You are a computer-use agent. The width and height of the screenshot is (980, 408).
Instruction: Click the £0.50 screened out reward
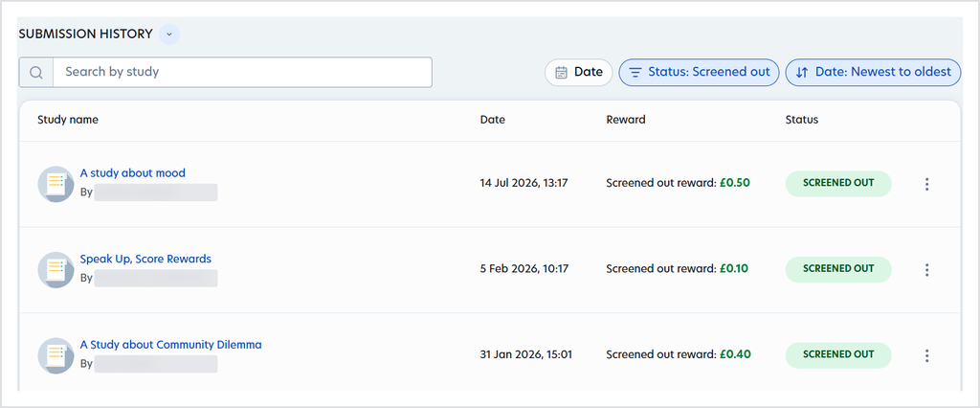point(735,183)
